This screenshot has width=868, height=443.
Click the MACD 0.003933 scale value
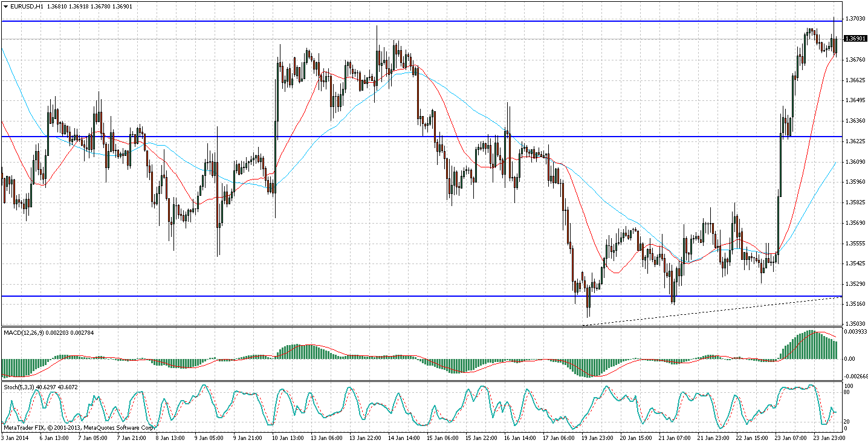coord(855,332)
